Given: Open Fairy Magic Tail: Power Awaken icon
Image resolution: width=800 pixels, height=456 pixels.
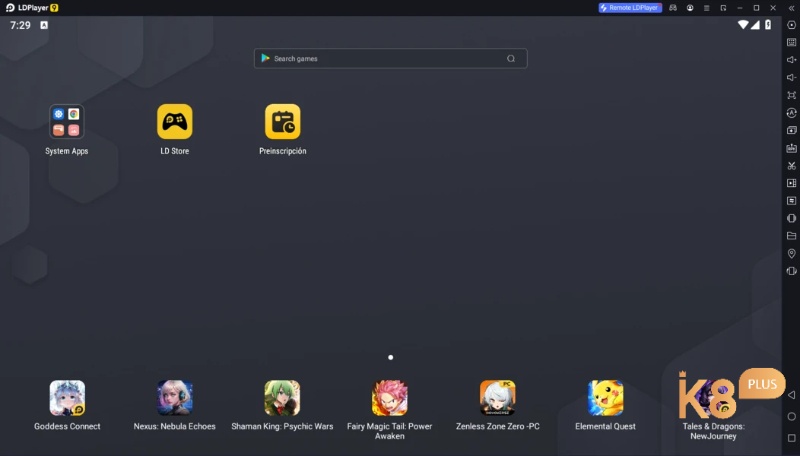Looking at the screenshot, I should [x=390, y=398].
